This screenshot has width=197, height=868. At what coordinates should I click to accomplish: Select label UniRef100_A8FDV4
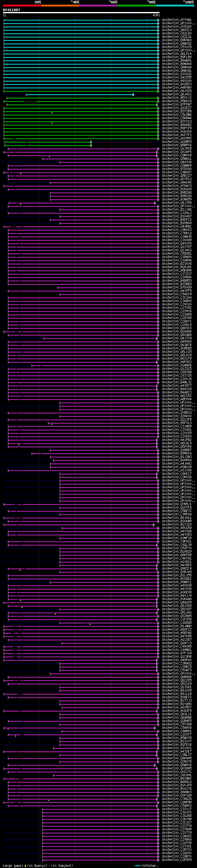click(177, 399)
